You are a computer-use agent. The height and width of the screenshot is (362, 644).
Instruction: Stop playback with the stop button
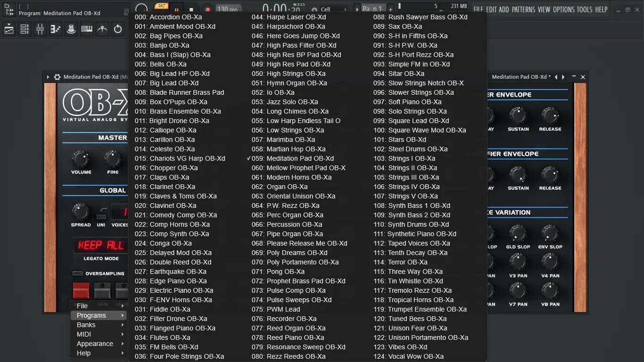point(191,9)
